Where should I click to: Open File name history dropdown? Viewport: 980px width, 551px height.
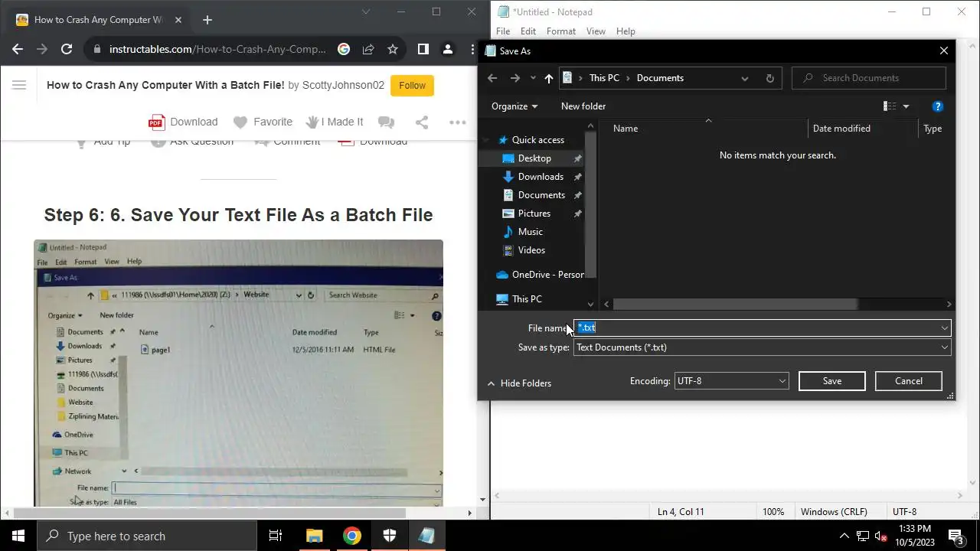point(944,328)
